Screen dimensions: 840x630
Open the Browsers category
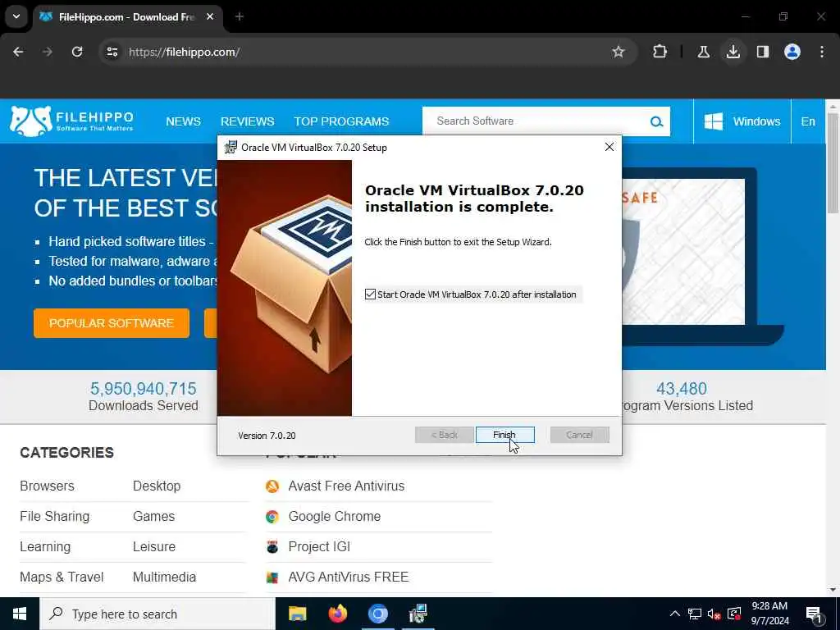(x=47, y=486)
